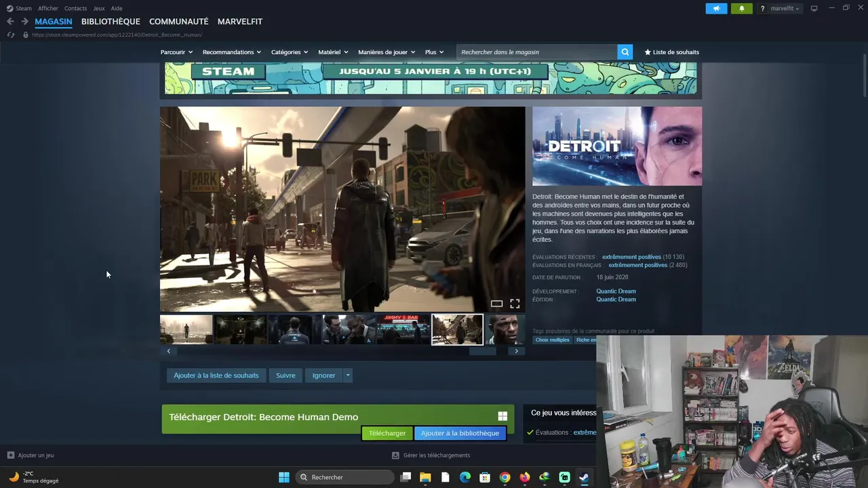Enter fullscreen on the media player
The height and width of the screenshot is (488, 868).
(x=515, y=304)
